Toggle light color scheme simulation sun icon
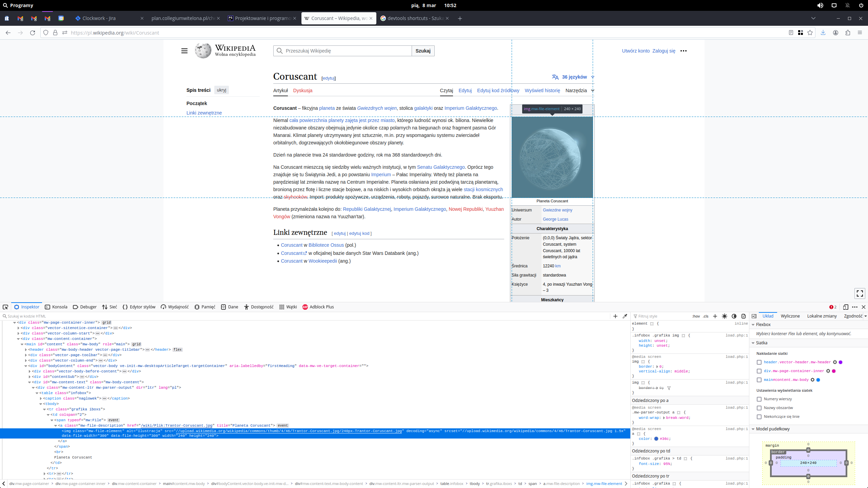 [725, 316]
